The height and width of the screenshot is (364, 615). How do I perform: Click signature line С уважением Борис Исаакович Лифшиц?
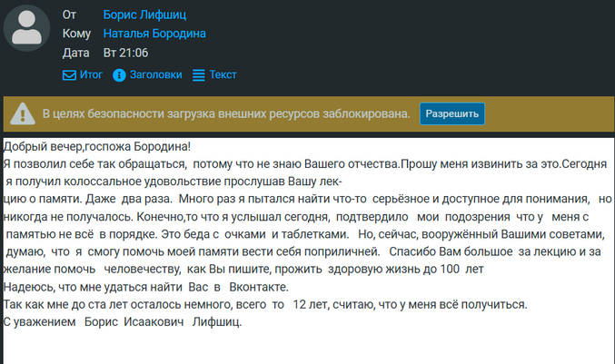[x=123, y=322]
